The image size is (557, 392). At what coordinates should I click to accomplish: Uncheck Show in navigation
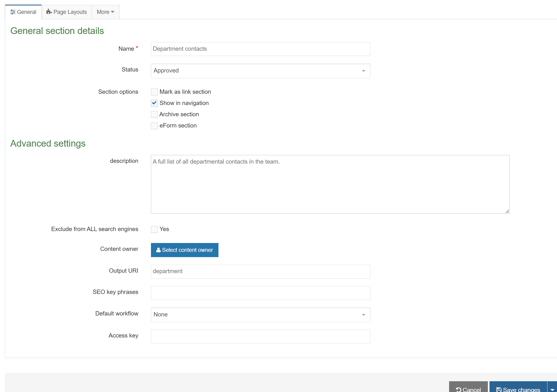(154, 103)
